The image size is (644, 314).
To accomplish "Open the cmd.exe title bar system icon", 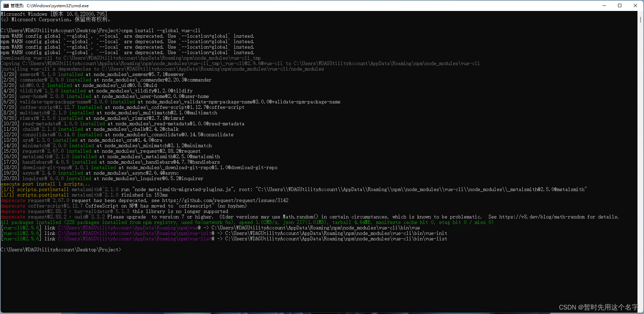I will pyautogui.click(x=6, y=5).
